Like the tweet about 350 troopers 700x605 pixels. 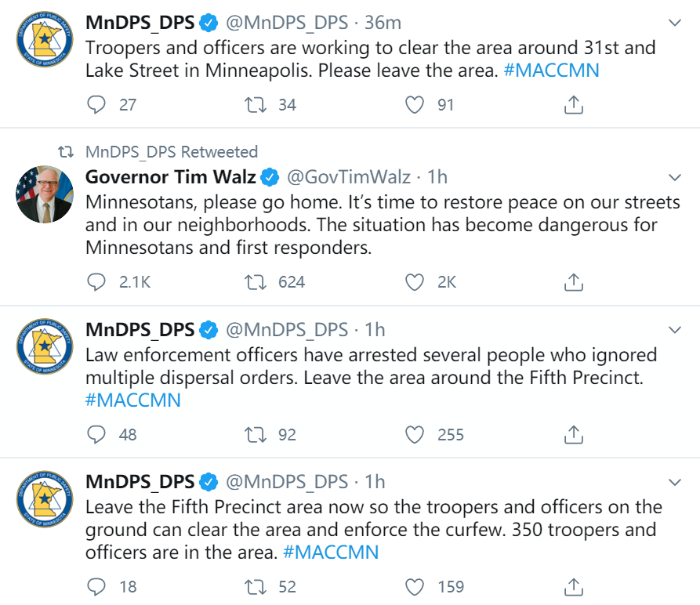point(415,587)
